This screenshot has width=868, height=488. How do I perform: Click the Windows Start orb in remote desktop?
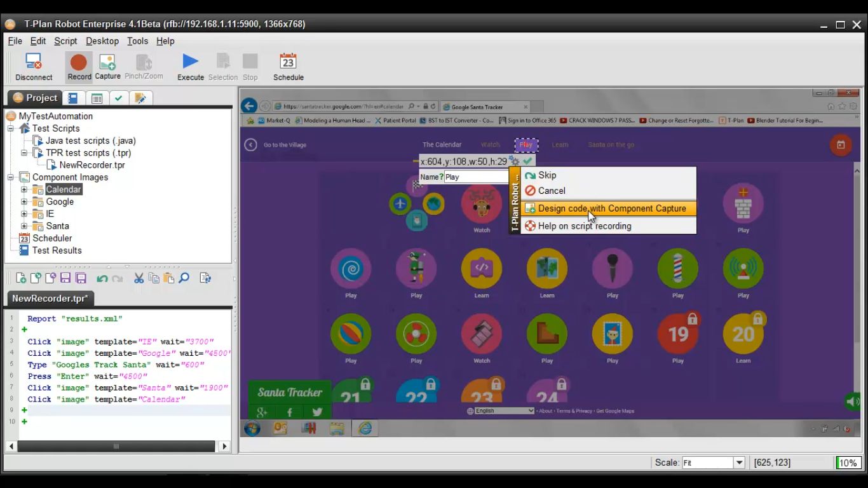(252, 428)
